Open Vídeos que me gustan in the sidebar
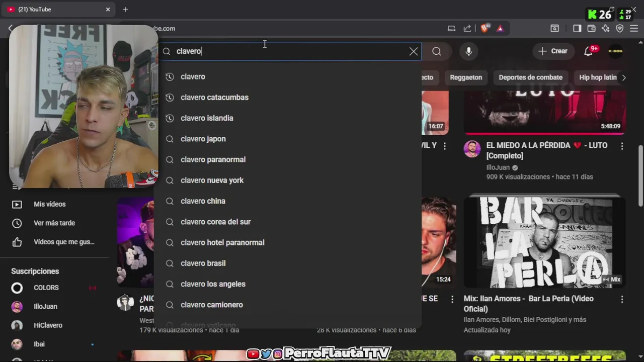 click(x=54, y=242)
